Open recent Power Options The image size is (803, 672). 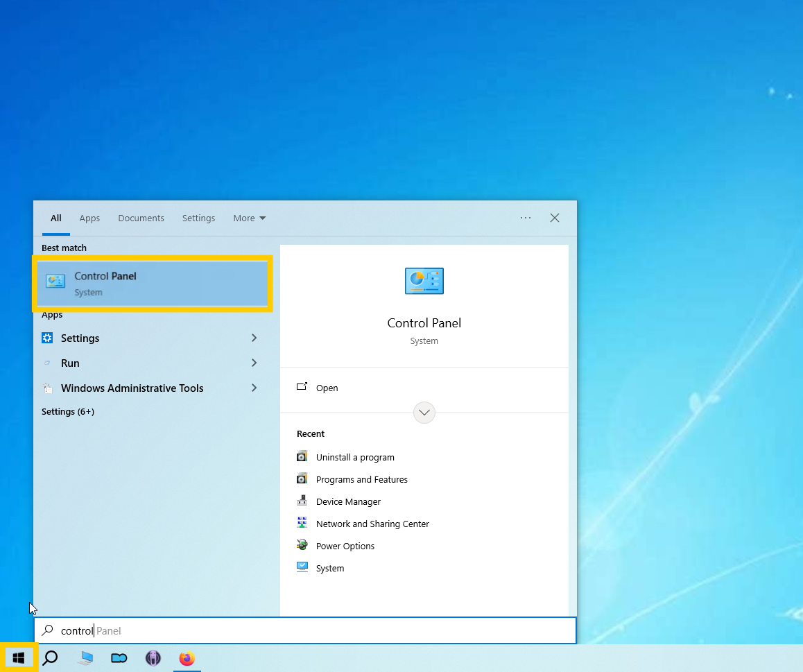pos(345,546)
